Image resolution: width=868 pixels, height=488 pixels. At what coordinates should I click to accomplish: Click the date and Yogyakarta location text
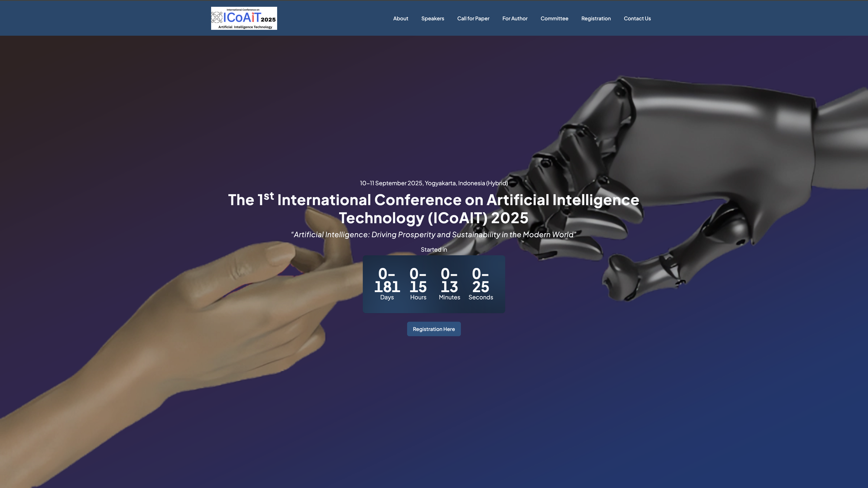(433, 183)
